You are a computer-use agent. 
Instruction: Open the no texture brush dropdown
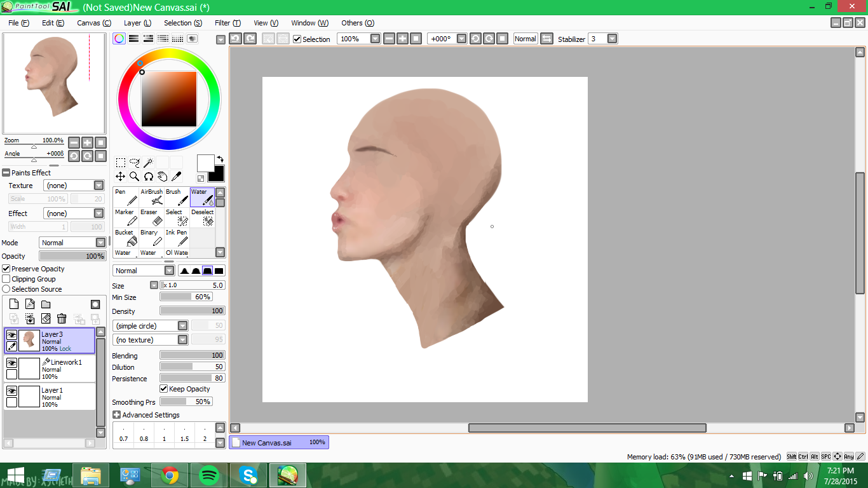point(151,340)
